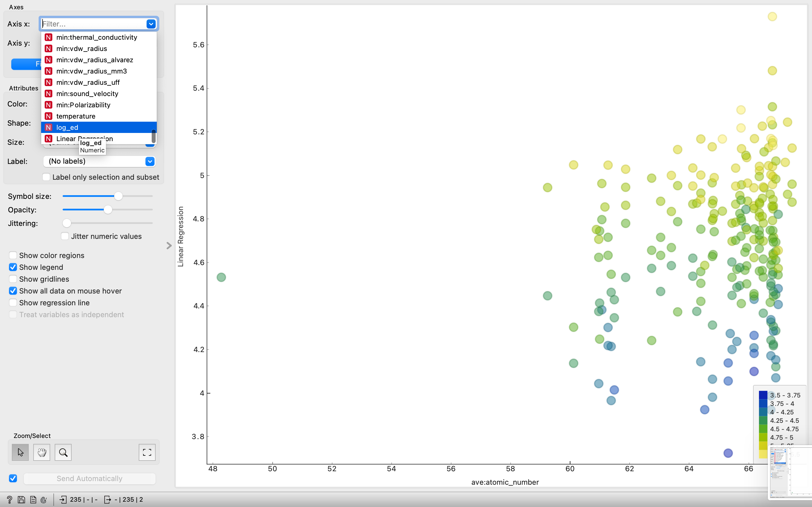This screenshot has width=812, height=507.
Task: Enable the Show gridlines checkbox
Action: (x=13, y=279)
